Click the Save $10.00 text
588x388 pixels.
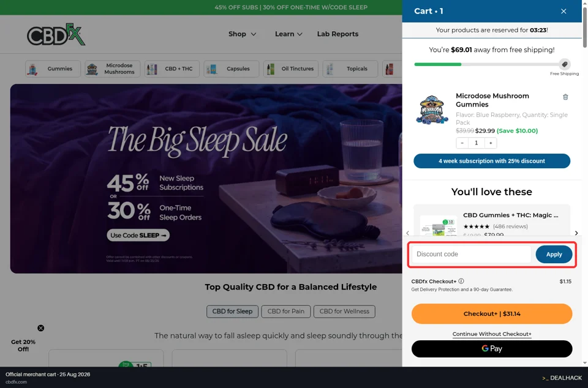517,131
